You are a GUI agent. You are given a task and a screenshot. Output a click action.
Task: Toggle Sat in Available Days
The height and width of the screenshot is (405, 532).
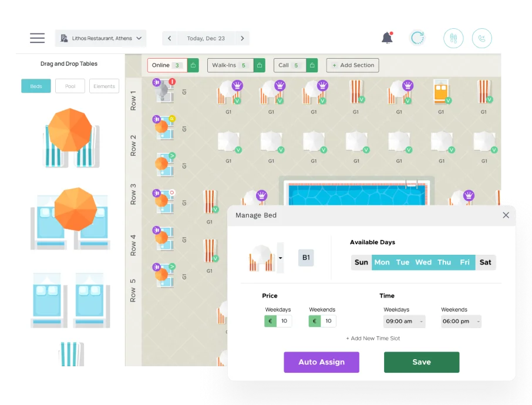pyautogui.click(x=486, y=262)
